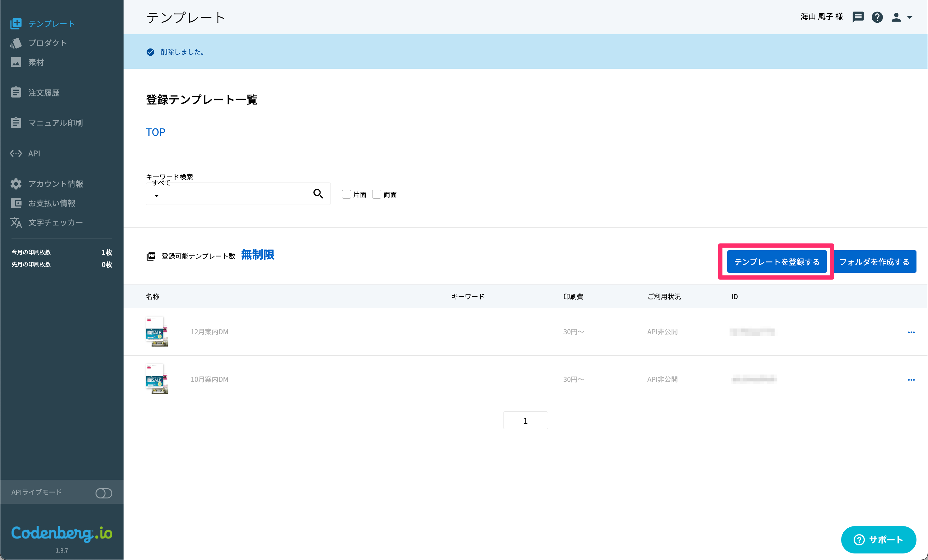Click the マニュアル印刷 clipboard icon
This screenshot has height=560, width=928.
[x=16, y=123]
